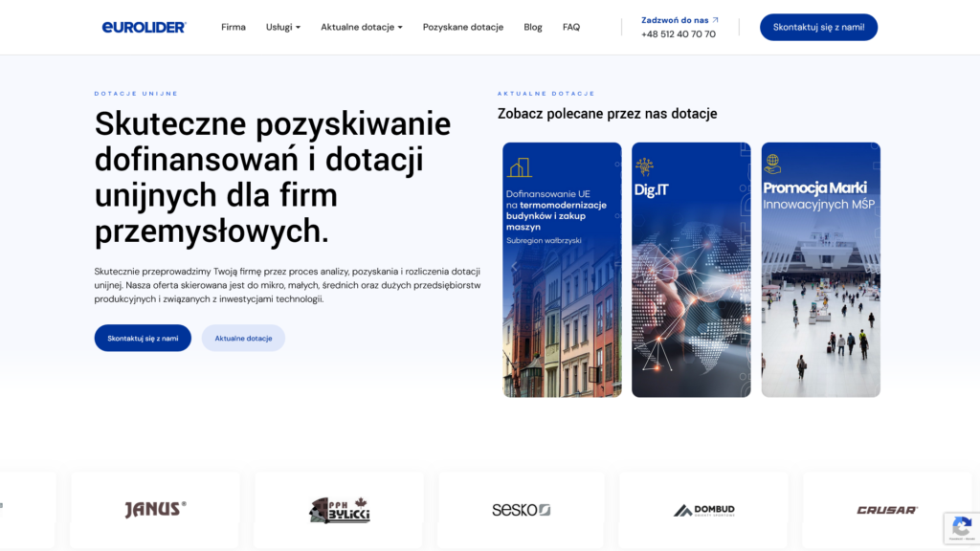Expand the Aktualne dotacje navigation dropdown

[362, 27]
